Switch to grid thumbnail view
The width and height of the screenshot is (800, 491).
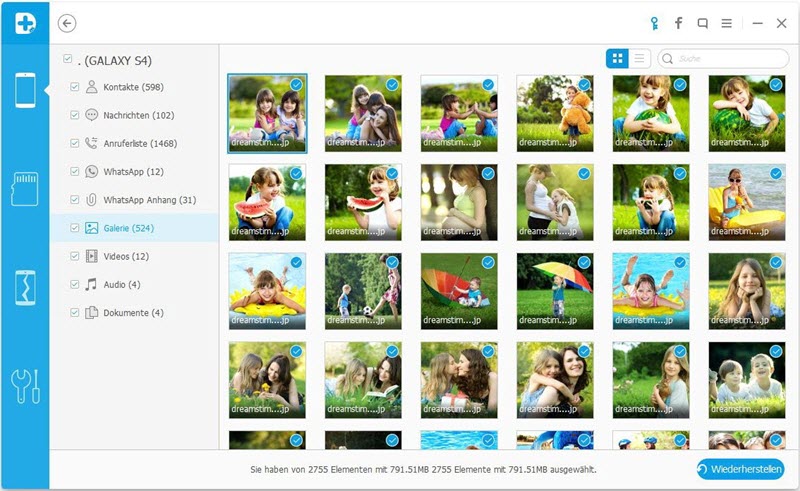(617, 59)
